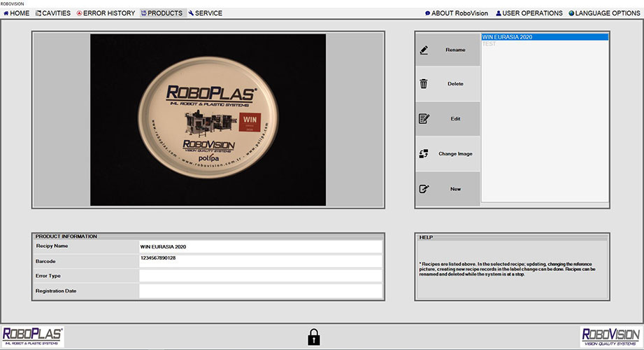Open the HOME menu item
The height and width of the screenshot is (350, 644).
(x=16, y=13)
